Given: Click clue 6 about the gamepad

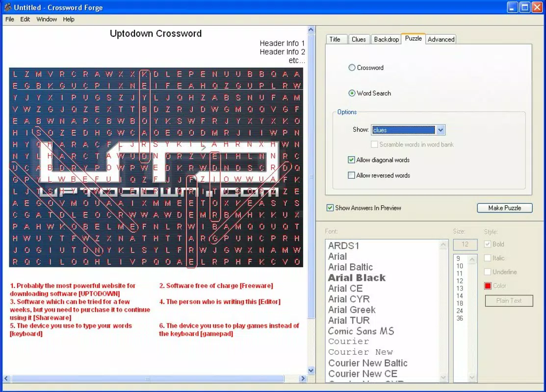Looking at the screenshot, I should (229, 330).
